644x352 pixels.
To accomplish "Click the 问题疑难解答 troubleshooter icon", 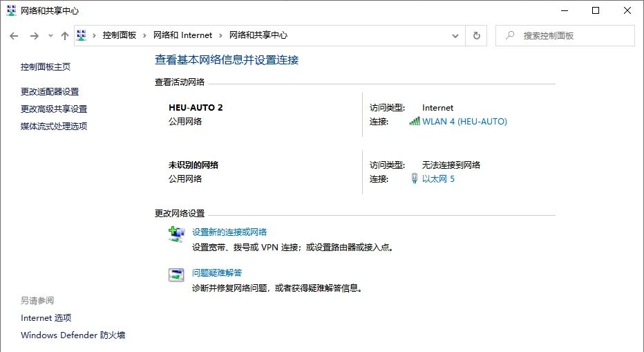I will coord(177,275).
